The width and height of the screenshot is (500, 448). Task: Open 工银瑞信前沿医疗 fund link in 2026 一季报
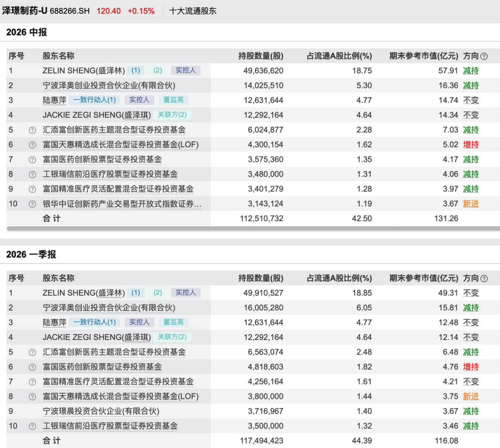tap(110, 426)
